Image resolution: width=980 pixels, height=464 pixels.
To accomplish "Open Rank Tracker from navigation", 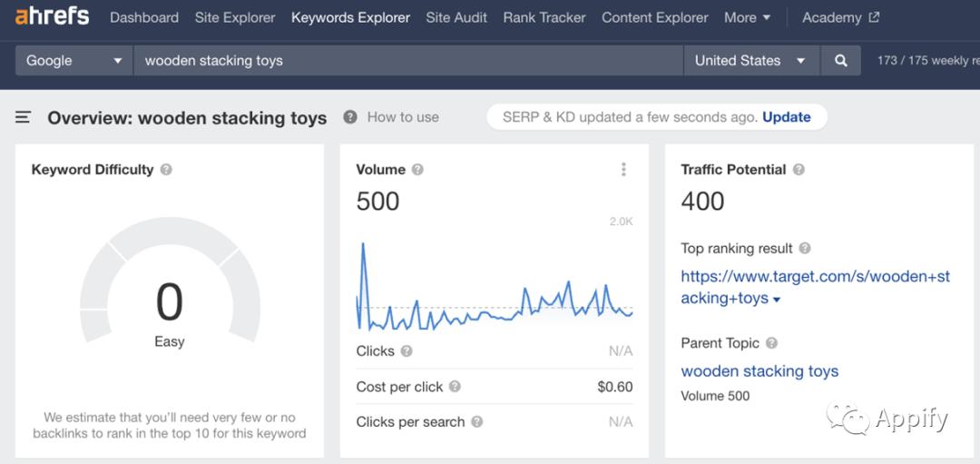I will click(544, 17).
